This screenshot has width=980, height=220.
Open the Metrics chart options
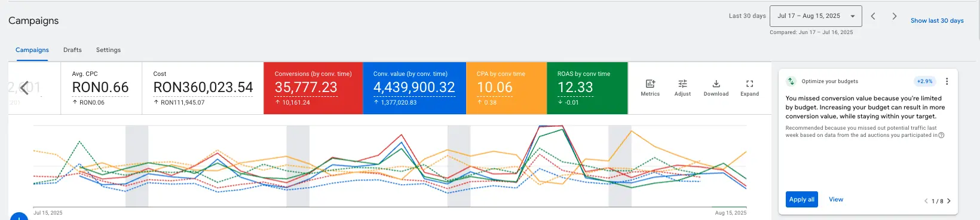[x=650, y=88]
